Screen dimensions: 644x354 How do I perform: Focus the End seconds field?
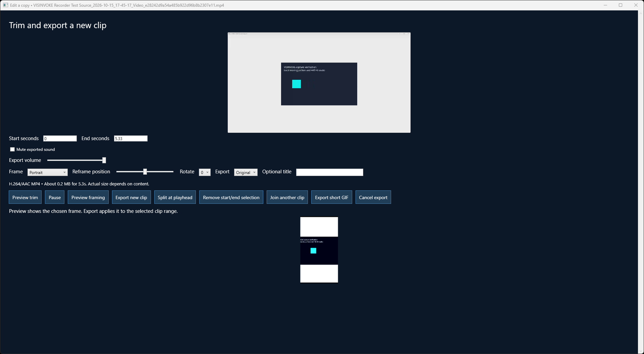[131, 138]
